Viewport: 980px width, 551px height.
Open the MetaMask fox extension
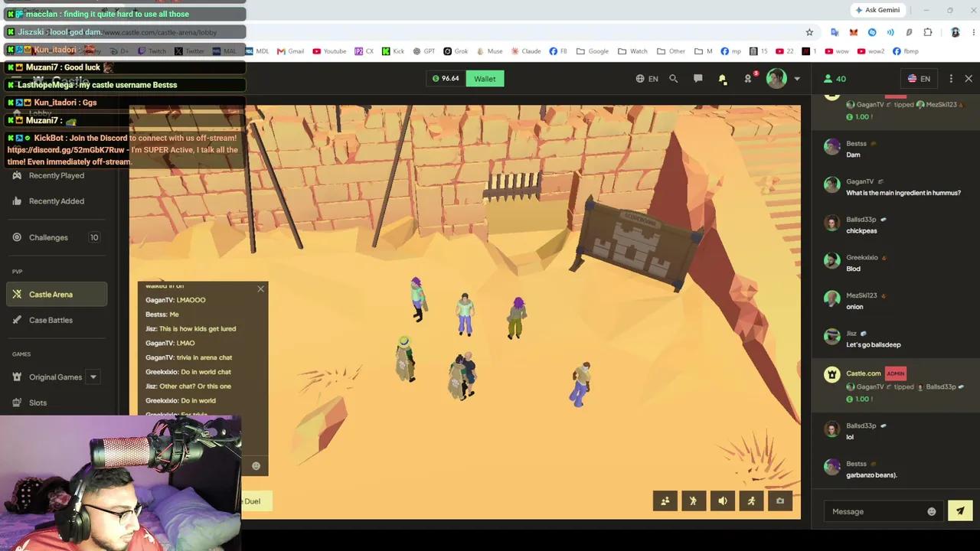pos(853,32)
